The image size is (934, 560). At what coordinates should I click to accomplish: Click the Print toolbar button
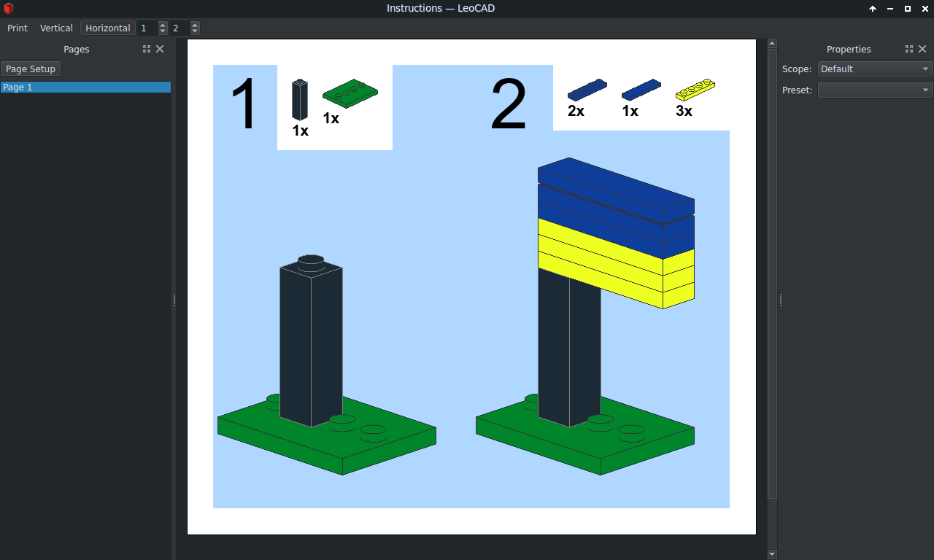(18, 28)
